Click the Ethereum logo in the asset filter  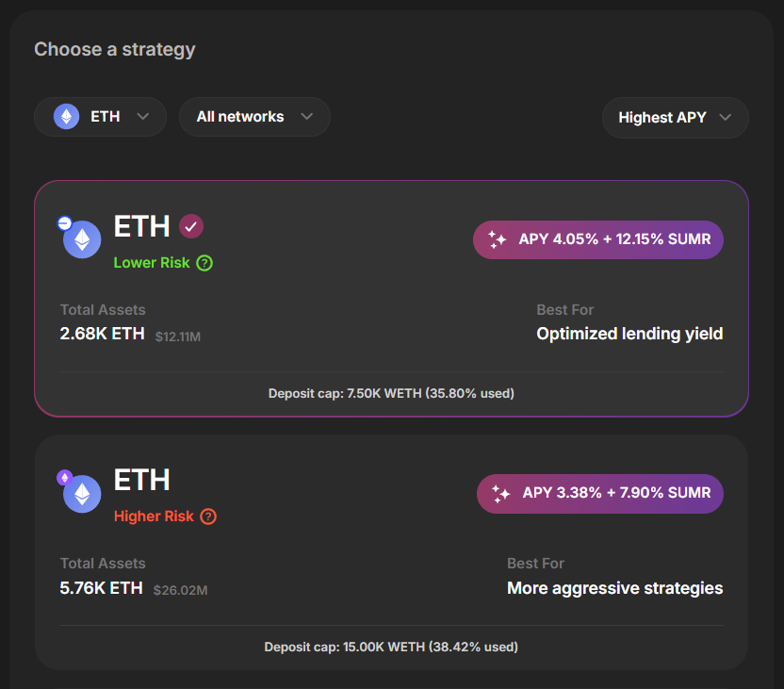point(67,117)
